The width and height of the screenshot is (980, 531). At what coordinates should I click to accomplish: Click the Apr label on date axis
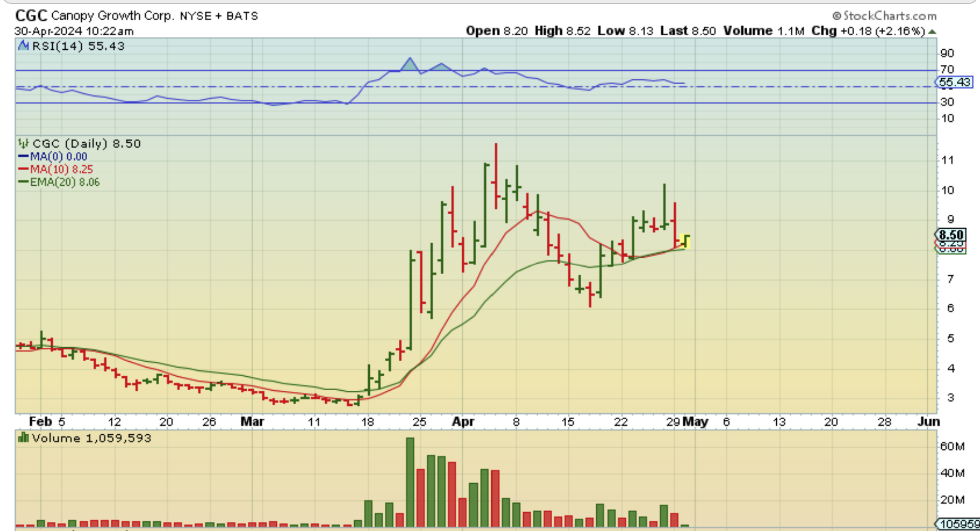click(x=463, y=422)
